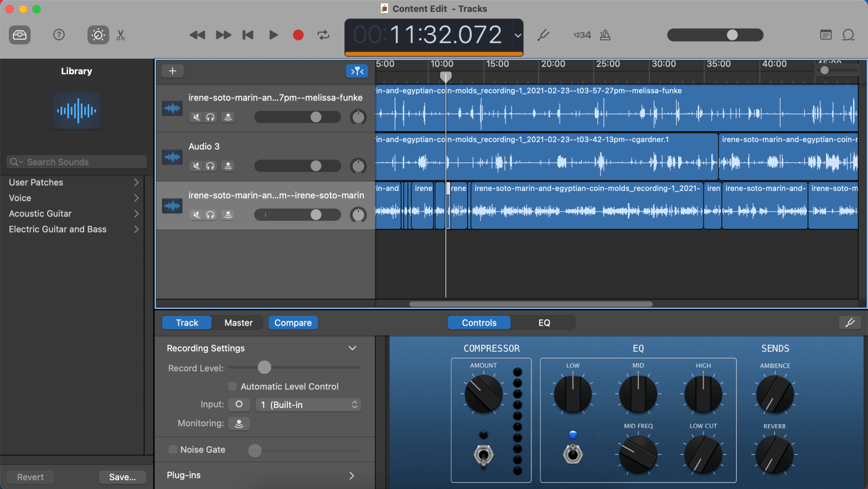Adjust the Record Level slider
Screen dimensions: 868x489
click(x=265, y=367)
